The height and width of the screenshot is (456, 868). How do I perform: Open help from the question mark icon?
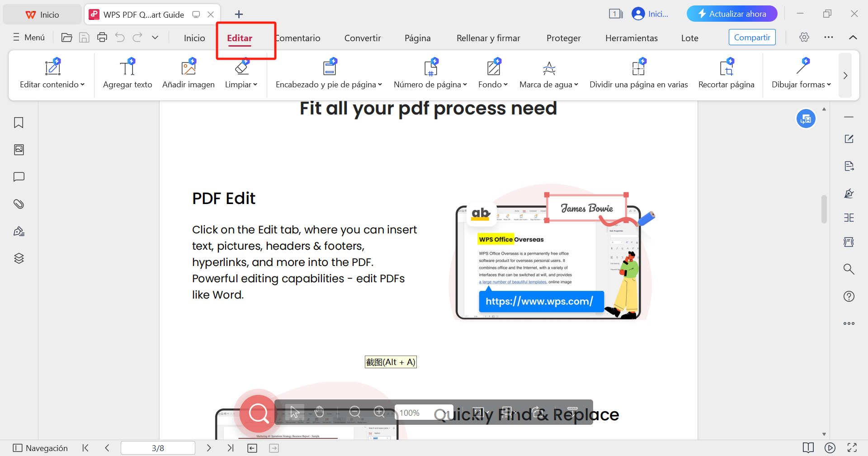point(849,296)
